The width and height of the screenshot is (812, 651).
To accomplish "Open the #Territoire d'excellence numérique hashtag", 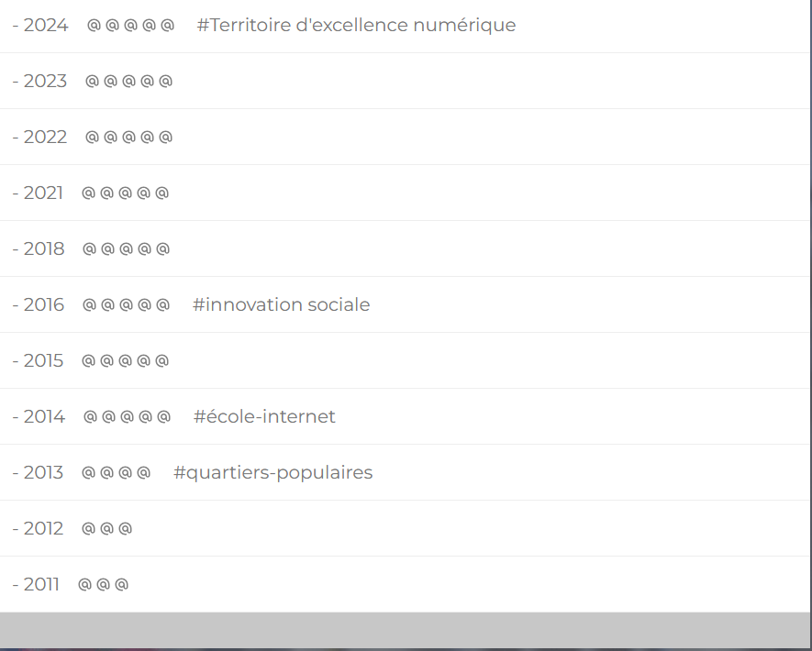I will 356,26.
